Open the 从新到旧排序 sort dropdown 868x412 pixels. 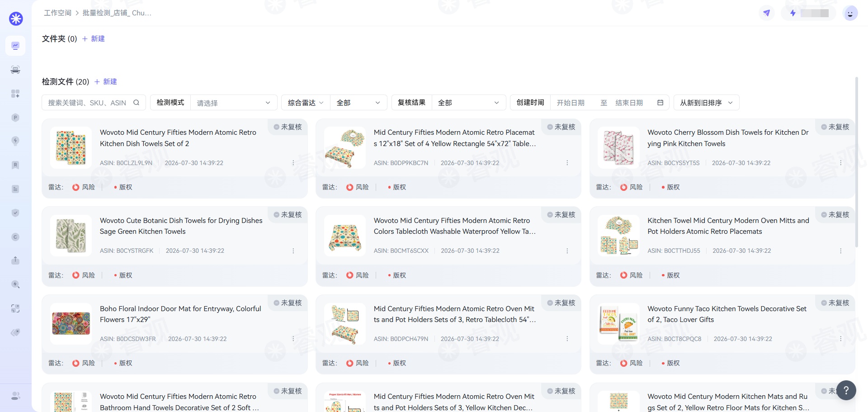click(706, 103)
